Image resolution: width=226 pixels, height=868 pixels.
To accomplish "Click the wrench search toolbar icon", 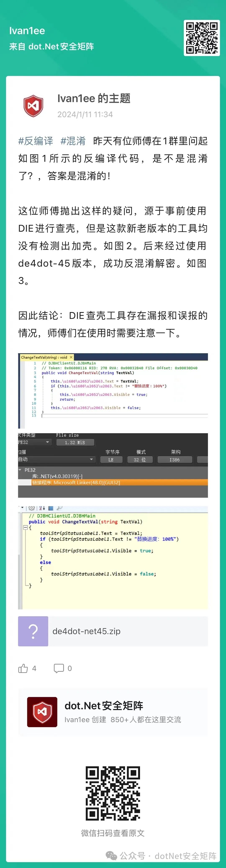I will (x=60, y=508).
